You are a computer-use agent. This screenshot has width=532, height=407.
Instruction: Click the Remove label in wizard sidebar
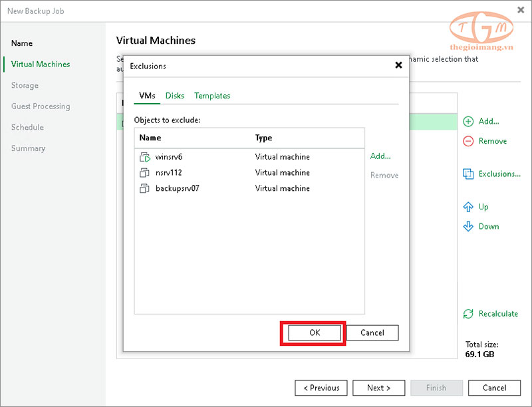coord(493,141)
